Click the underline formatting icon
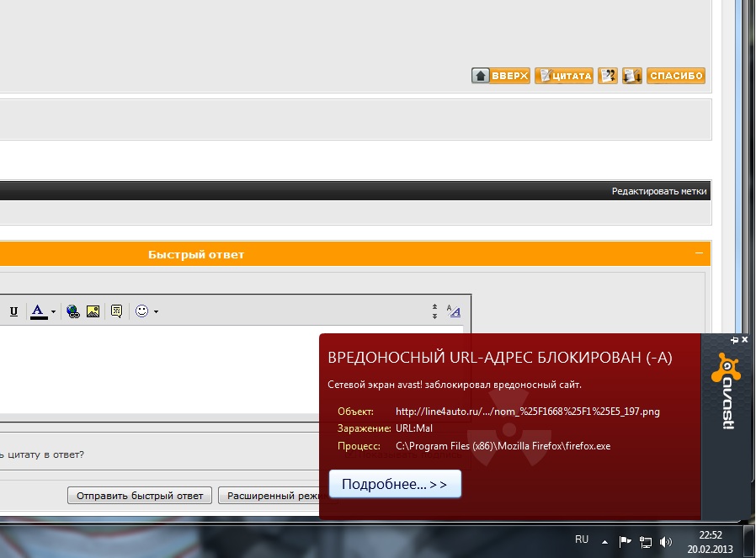The width and height of the screenshot is (756, 558). tap(14, 311)
